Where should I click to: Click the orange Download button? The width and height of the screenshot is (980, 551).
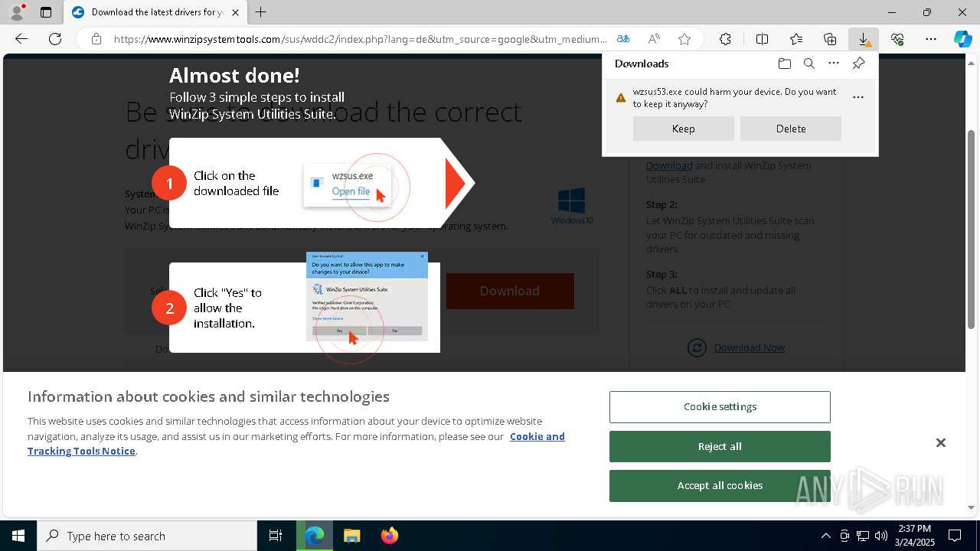(x=510, y=291)
